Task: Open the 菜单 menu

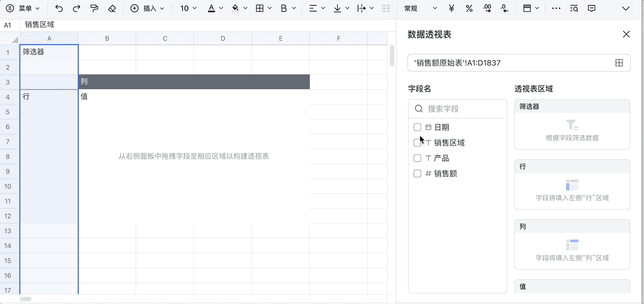Action: tap(23, 8)
